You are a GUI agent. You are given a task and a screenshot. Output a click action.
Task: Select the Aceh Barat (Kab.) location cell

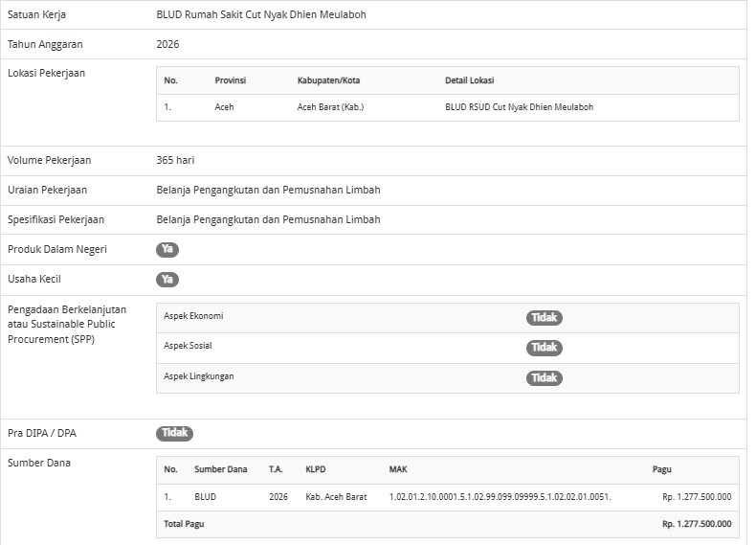pos(330,107)
